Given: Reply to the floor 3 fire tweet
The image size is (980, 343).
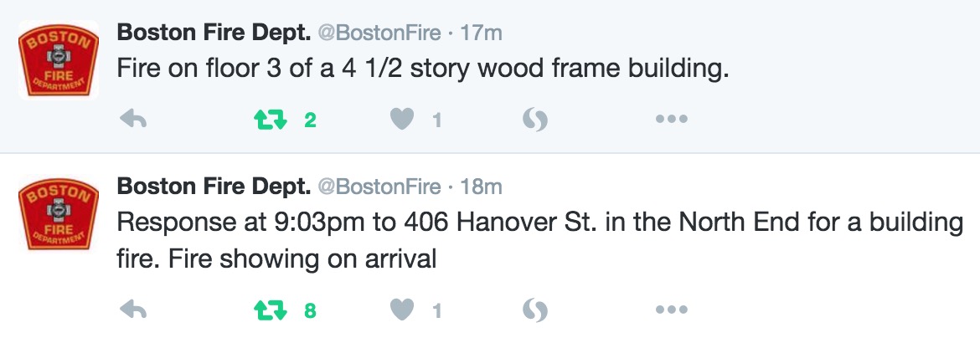Looking at the screenshot, I should click(x=132, y=119).
